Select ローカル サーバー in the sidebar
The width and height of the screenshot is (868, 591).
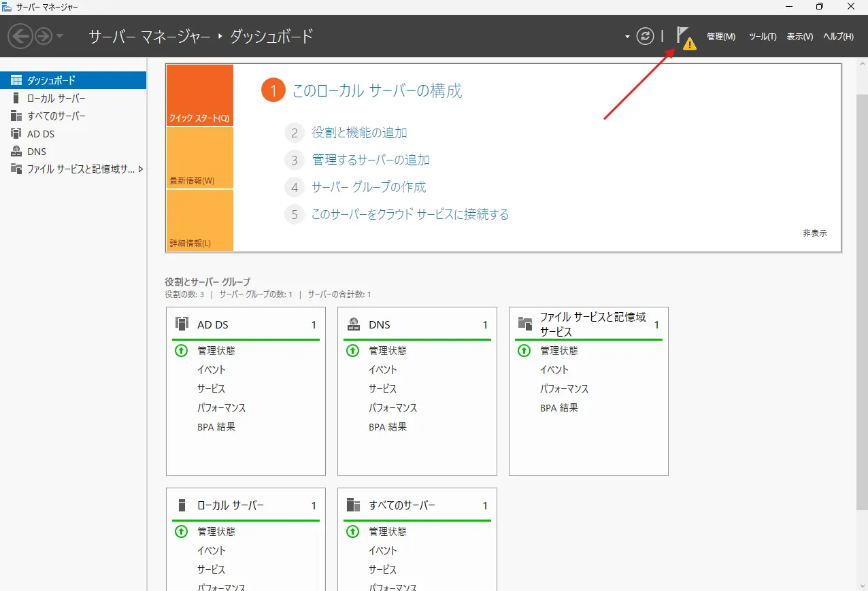(73, 98)
